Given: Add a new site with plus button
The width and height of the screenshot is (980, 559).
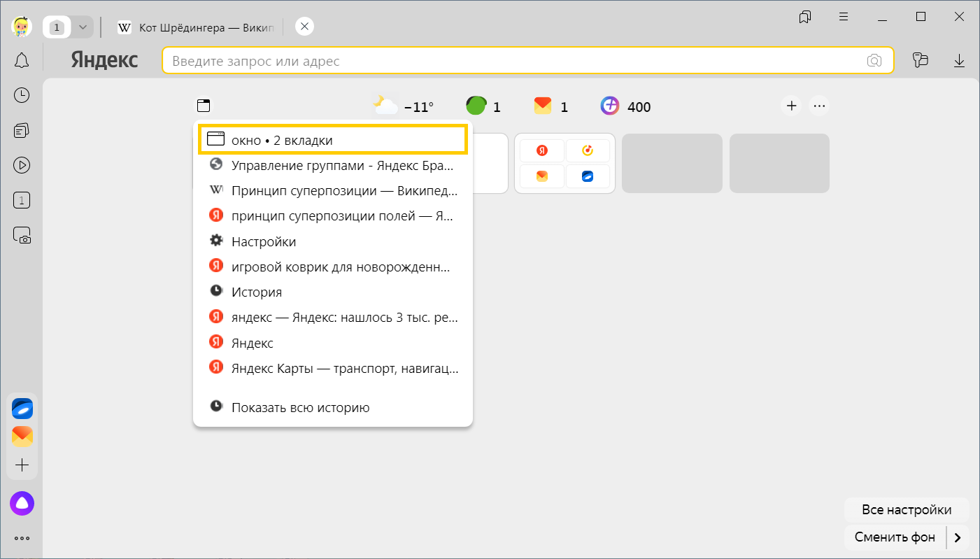Looking at the screenshot, I should coord(791,106).
